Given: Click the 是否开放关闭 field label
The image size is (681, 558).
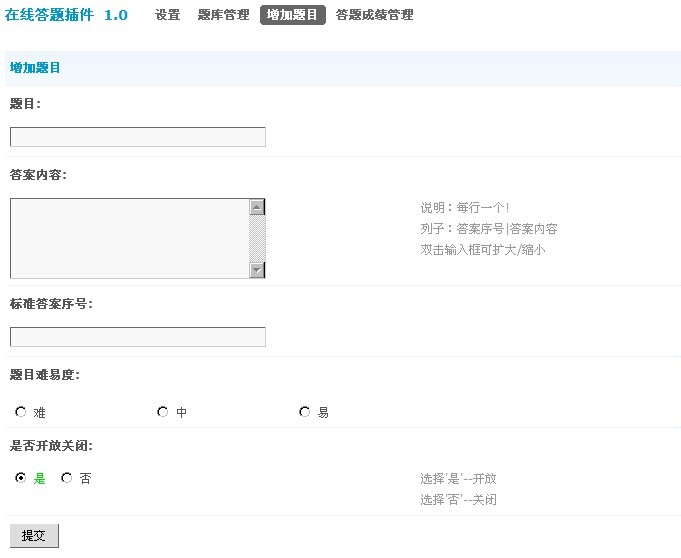Looking at the screenshot, I should [51, 445].
